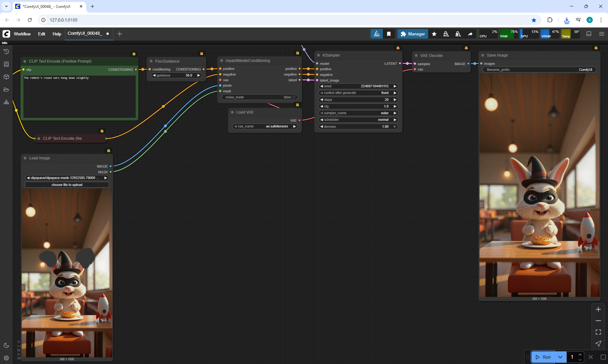Open the Workflow menu
The image size is (608, 364).
[22, 34]
